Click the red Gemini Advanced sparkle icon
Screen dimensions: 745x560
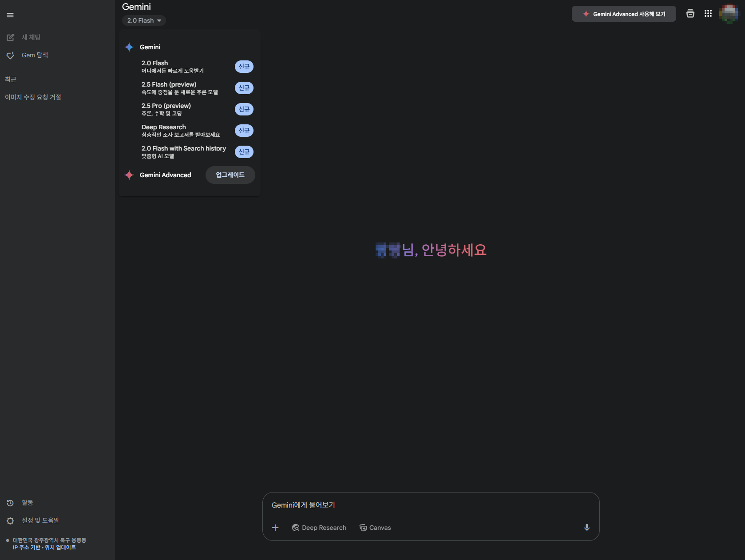[x=129, y=175]
